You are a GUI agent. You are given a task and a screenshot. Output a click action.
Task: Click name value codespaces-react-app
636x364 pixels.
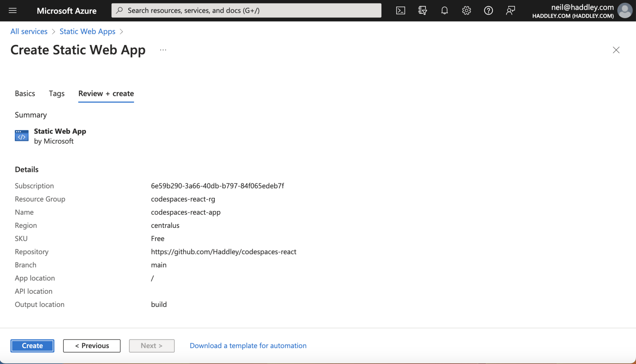186,212
